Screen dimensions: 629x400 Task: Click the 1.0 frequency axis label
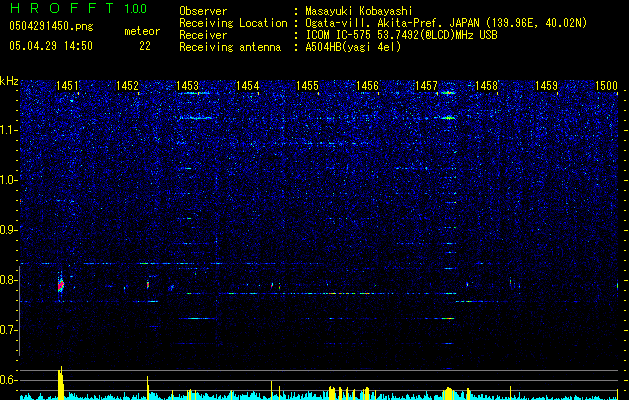click(8, 180)
